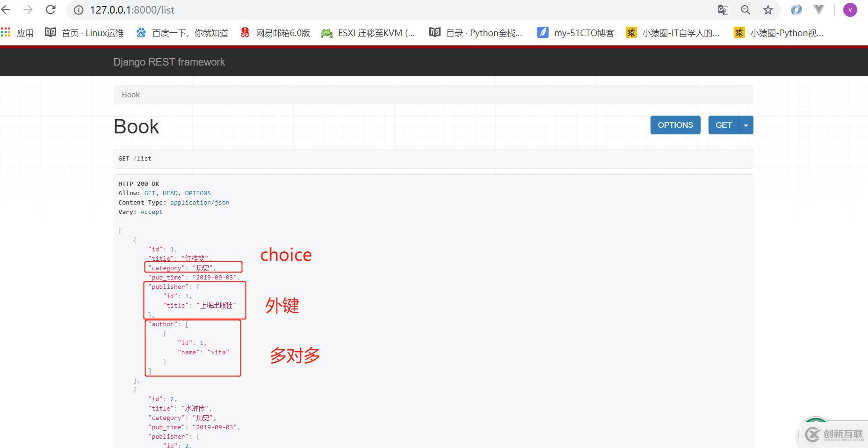Open the purple profile avatar

pyautogui.click(x=850, y=10)
